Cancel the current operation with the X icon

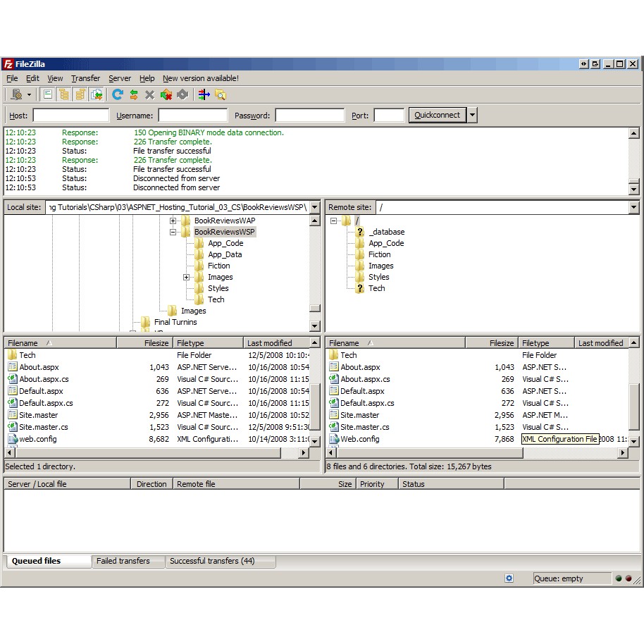149,94
